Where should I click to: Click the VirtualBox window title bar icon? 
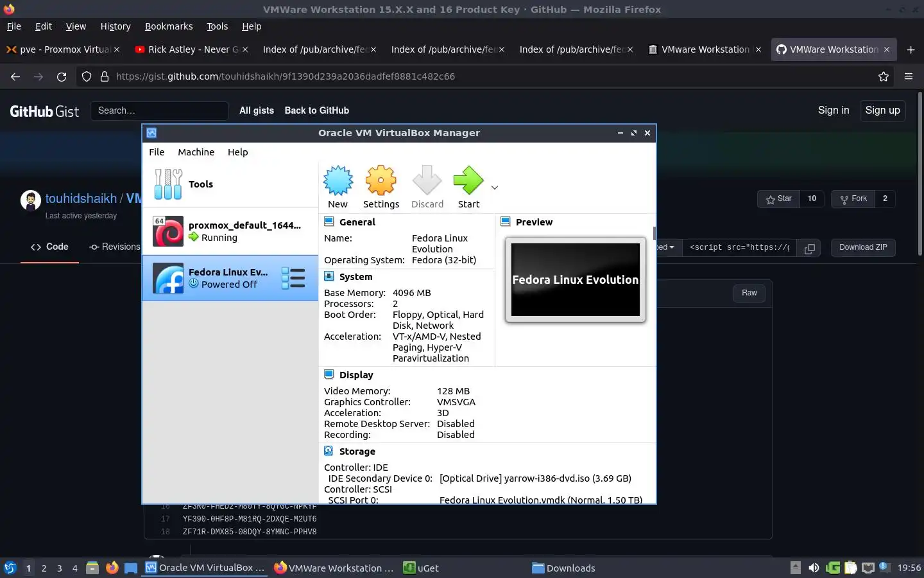coord(151,133)
